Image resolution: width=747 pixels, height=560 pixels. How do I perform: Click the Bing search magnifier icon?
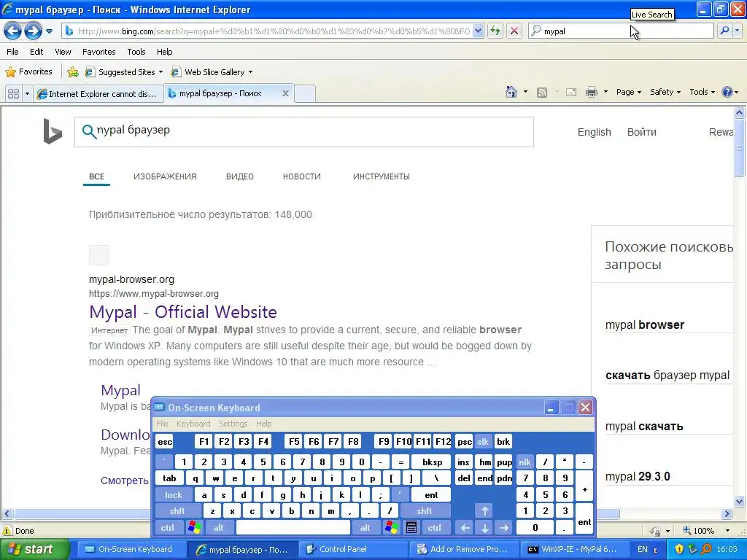(x=88, y=131)
